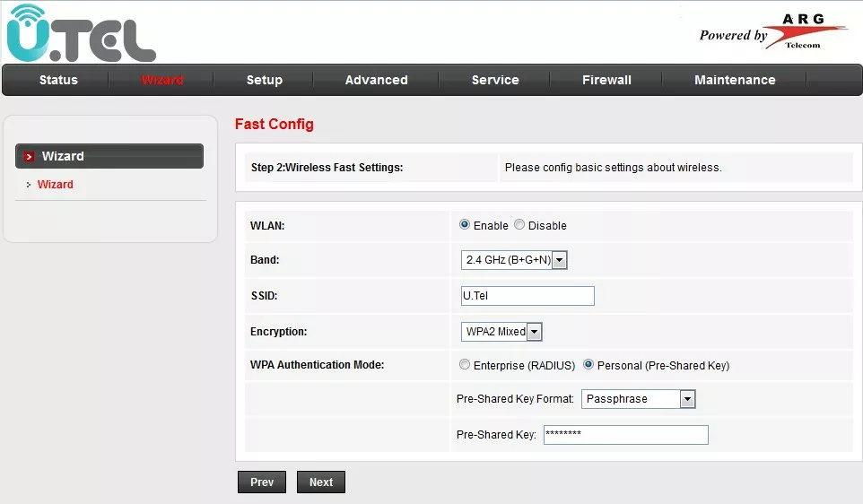Click into the SSID text field
This screenshot has height=504, width=863.
click(527, 296)
